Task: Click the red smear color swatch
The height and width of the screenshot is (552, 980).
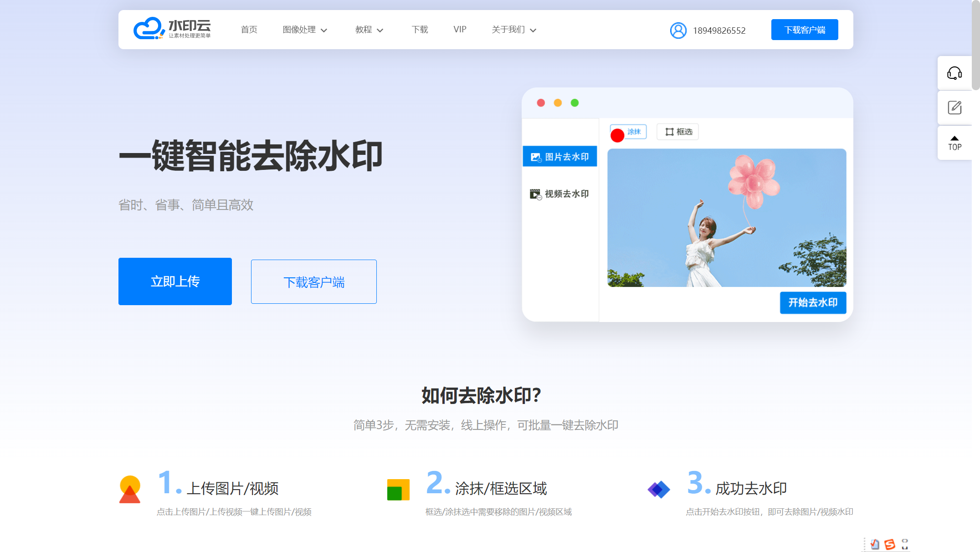Action: (618, 133)
